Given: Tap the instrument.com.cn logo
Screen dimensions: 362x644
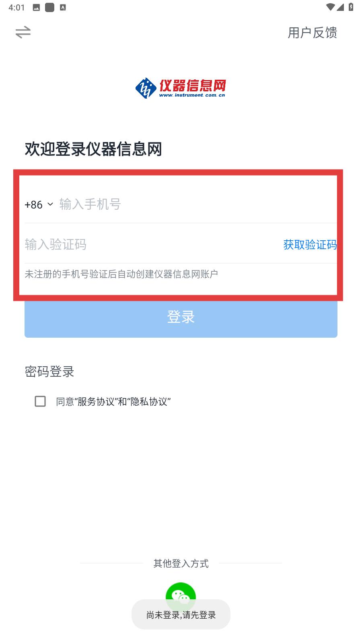Looking at the screenshot, I should (x=181, y=88).
